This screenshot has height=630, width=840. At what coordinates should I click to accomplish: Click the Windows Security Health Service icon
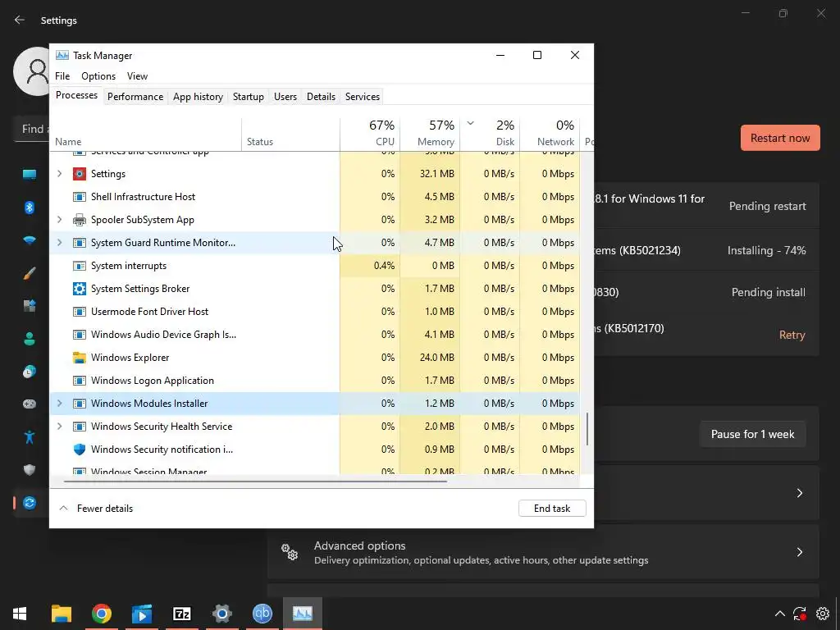click(80, 427)
